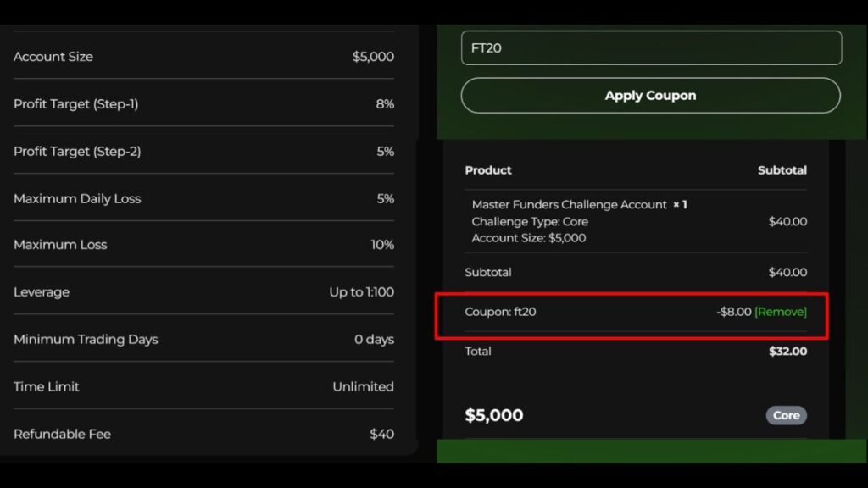Screen dimensions: 868x488
Task: Click the Up to 1:100 leverage value
Action: tap(361, 292)
